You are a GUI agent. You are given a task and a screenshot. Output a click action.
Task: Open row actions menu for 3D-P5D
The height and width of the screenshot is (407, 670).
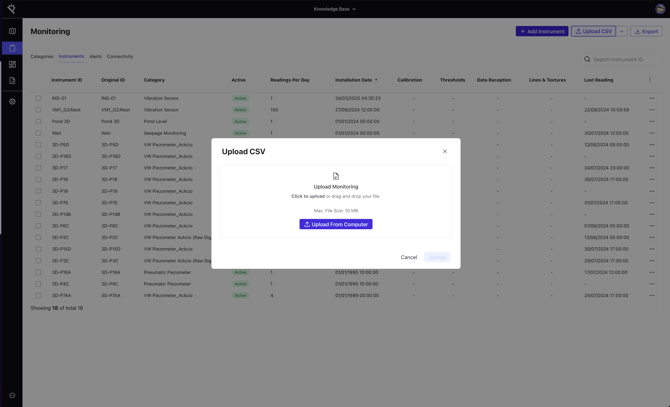pos(652,145)
